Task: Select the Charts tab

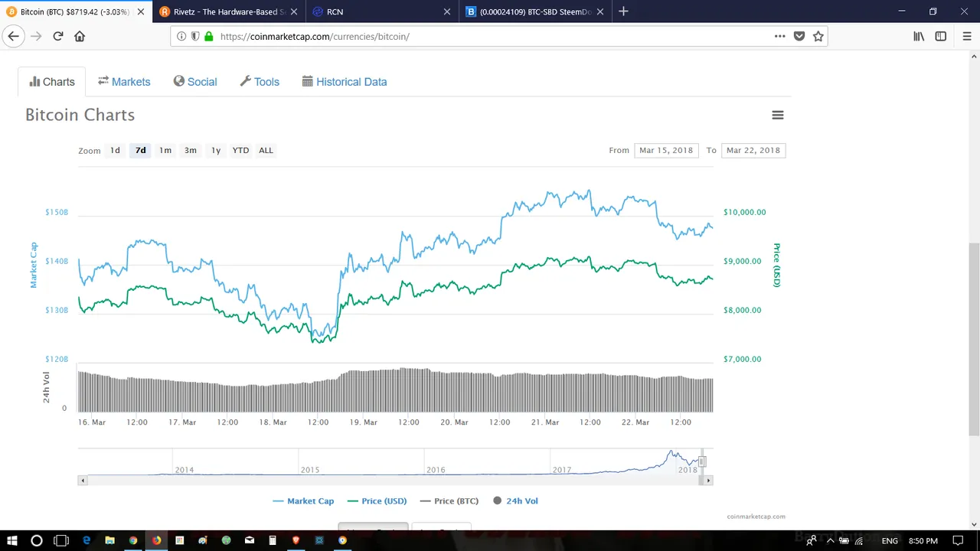Action: (52, 82)
